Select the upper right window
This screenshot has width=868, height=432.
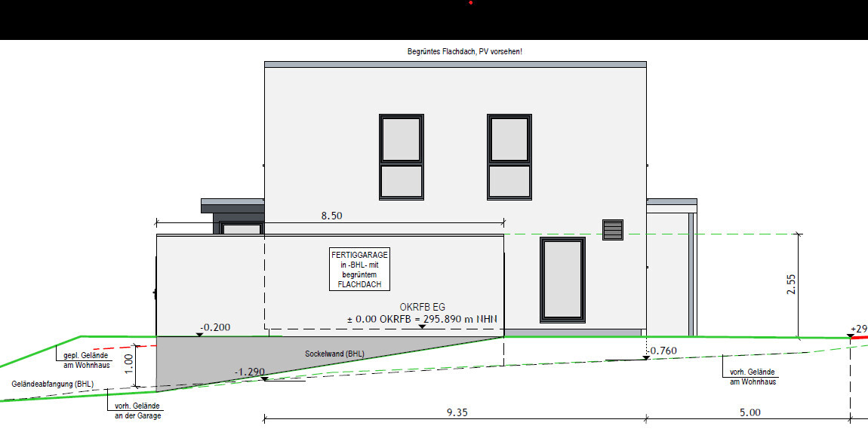509,156
